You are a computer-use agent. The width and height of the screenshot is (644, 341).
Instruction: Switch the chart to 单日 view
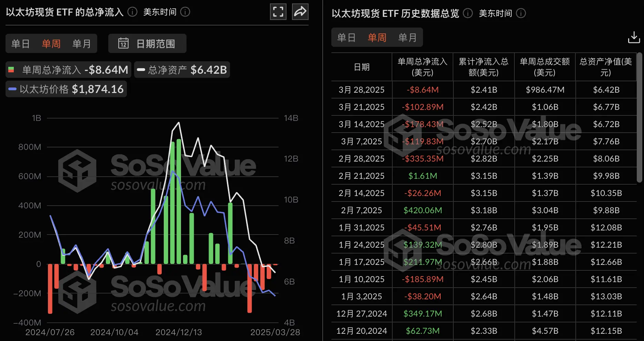point(20,43)
